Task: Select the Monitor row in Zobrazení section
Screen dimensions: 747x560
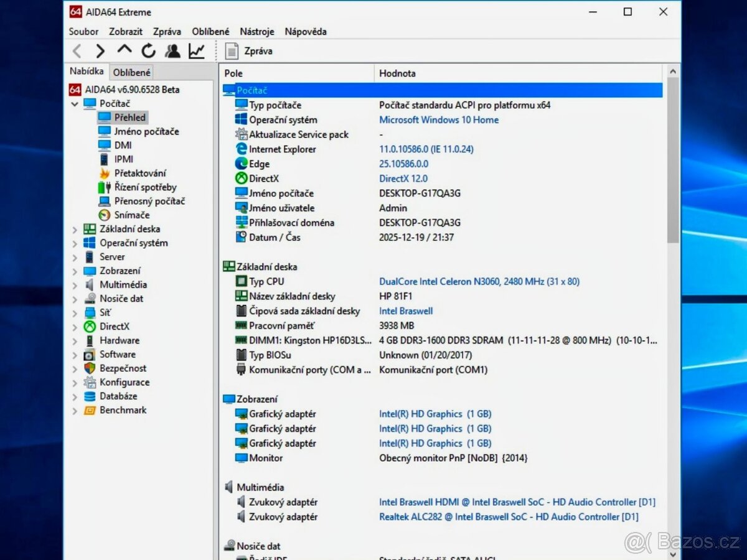Action: pos(442,458)
